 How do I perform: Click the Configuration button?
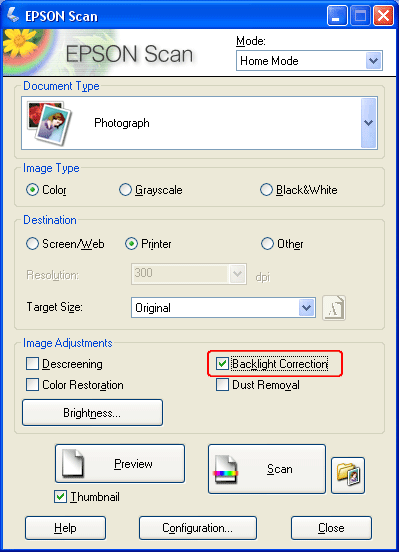198,528
